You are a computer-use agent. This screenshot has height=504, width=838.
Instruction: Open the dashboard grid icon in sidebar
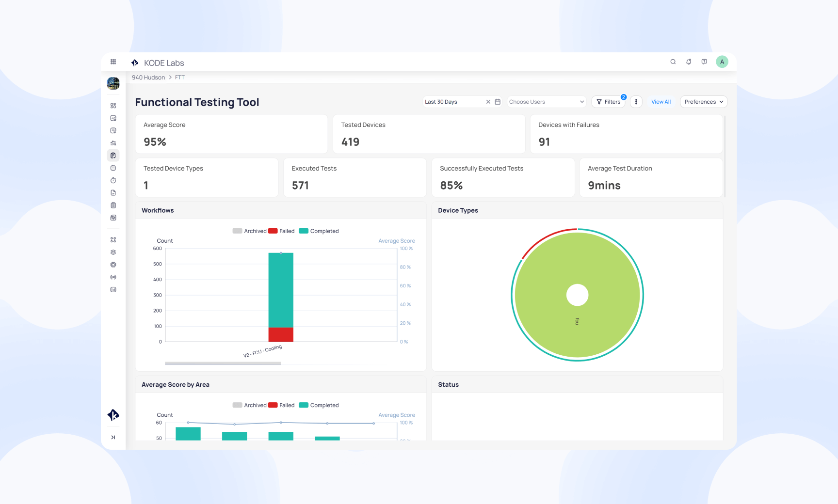click(113, 105)
